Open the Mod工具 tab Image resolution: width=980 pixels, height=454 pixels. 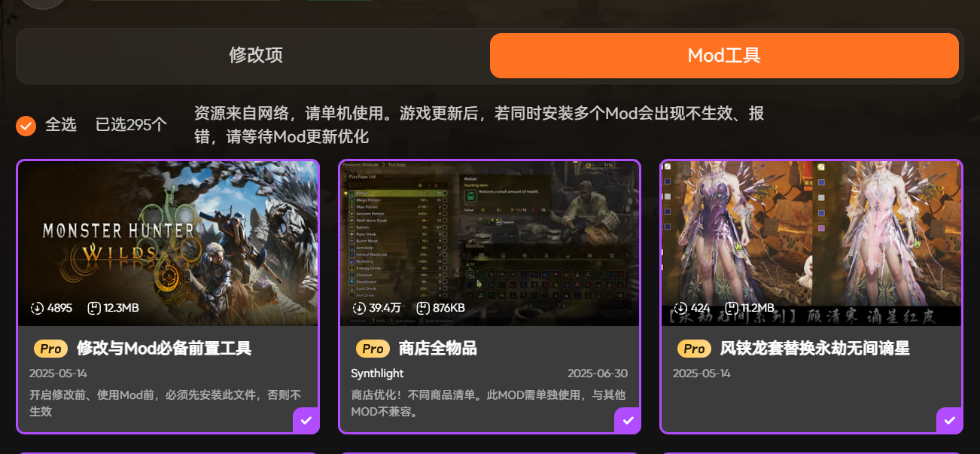[724, 56]
